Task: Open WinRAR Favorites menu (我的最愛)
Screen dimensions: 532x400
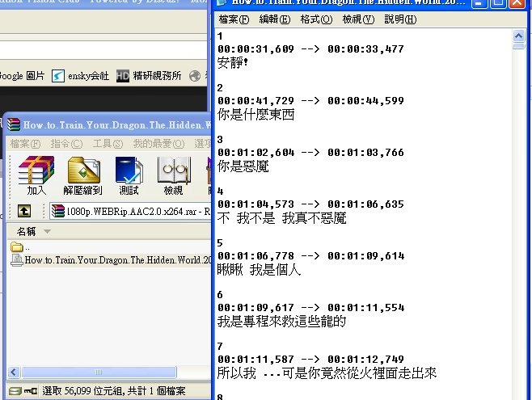Action: tap(158, 144)
